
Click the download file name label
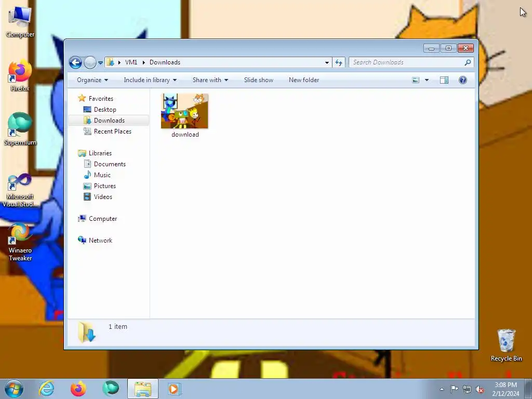click(185, 135)
